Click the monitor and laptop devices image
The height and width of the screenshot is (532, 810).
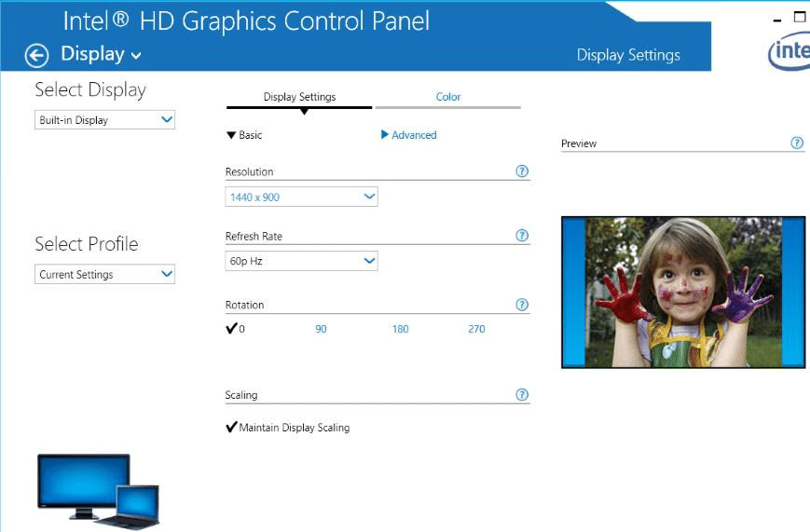click(98, 490)
